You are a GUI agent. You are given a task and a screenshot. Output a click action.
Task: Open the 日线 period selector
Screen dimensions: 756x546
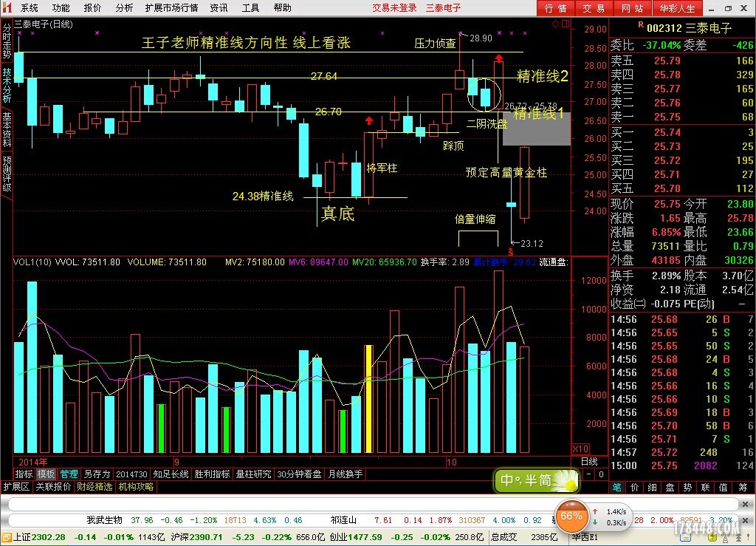coord(590,462)
